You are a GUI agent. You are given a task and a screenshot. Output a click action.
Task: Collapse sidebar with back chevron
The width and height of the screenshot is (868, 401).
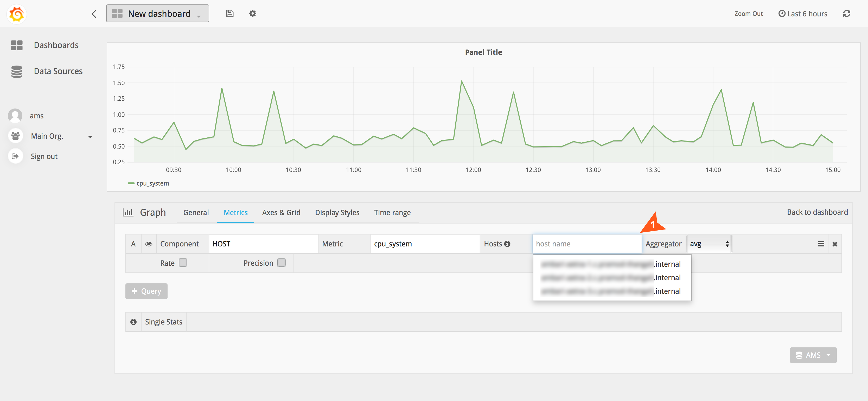pos(94,14)
